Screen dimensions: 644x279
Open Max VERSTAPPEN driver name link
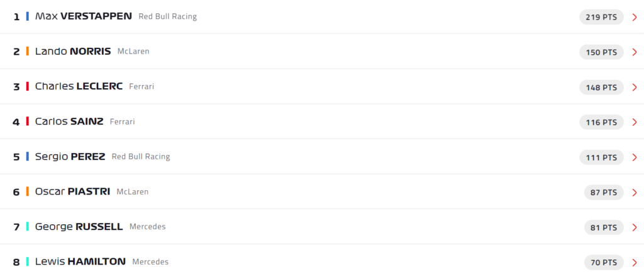tap(84, 16)
